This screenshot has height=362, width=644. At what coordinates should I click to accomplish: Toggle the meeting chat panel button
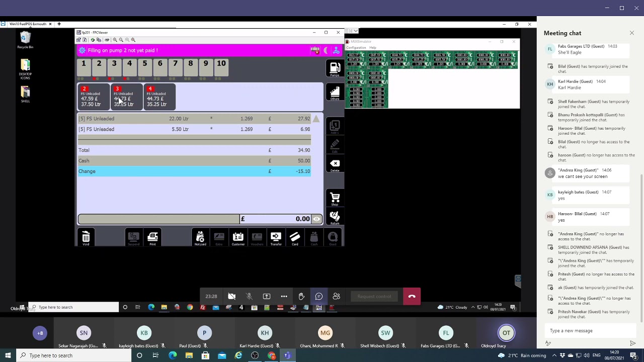[319, 296]
